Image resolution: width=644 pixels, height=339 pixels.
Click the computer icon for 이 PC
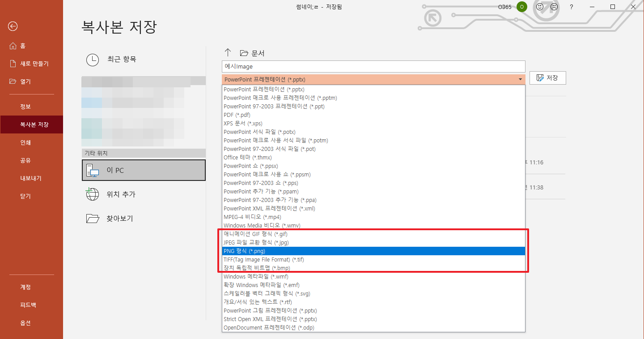[x=93, y=170]
